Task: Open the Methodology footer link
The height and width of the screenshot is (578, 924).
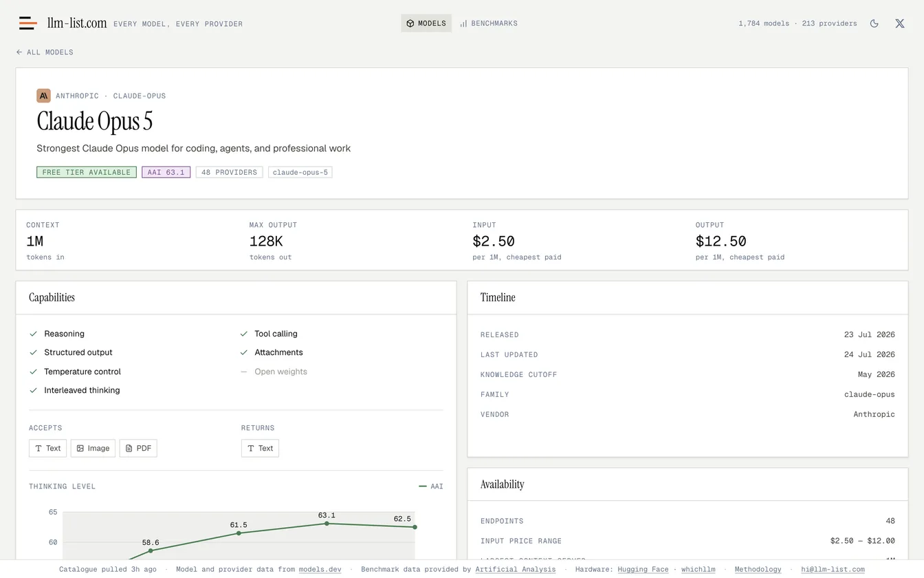Action: [758, 570]
